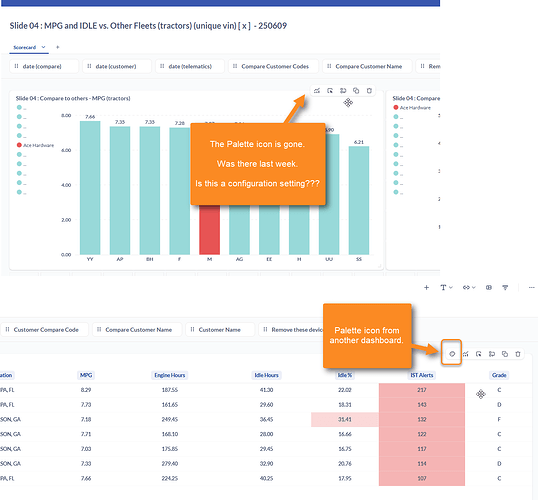Screen dimensions: 538x500
Task: Open the Scorecard tab chevron menu
Action: [44, 47]
